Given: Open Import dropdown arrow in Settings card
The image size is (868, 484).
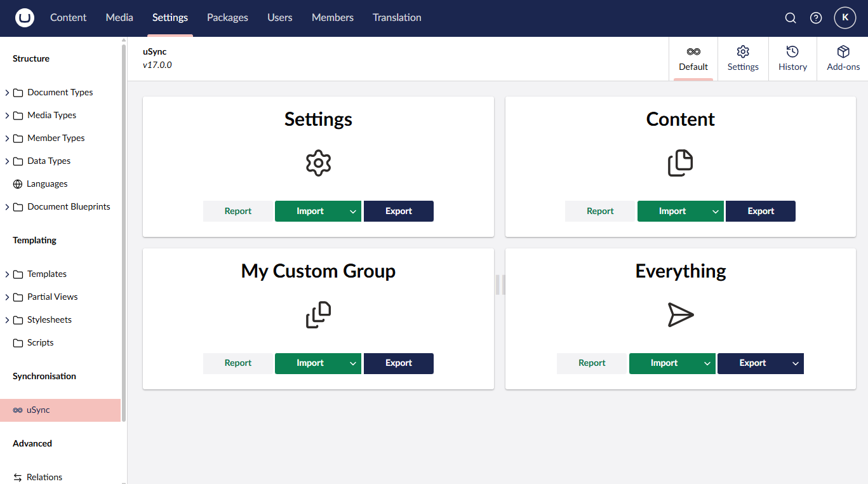Looking at the screenshot, I should pyautogui.click(x=353, y=212).
